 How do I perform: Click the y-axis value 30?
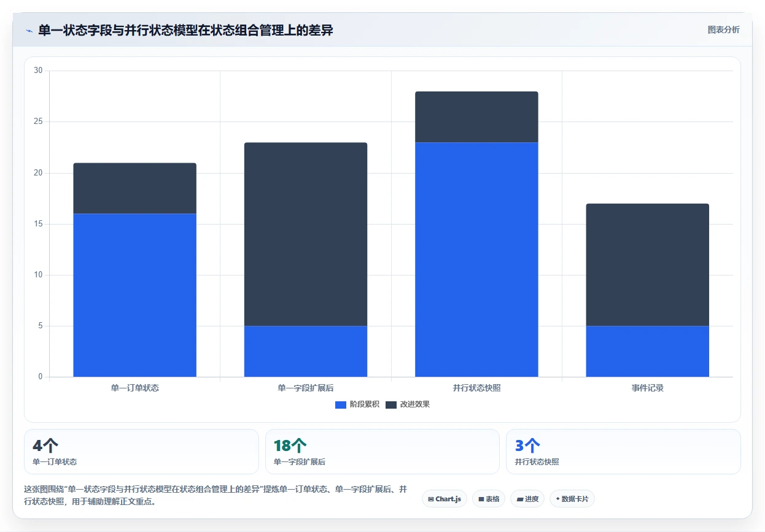pyautogui.click(x=38, y=71)
